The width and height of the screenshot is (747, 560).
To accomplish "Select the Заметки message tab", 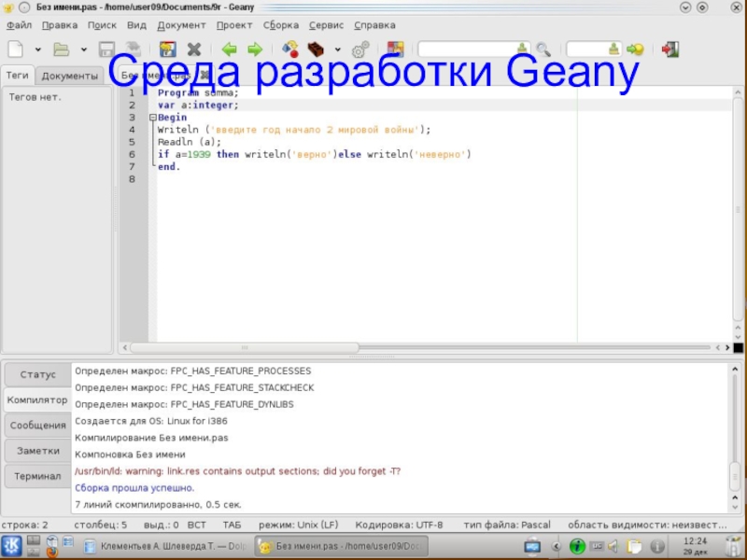I will pyautogui.click(x=37, y=451).
